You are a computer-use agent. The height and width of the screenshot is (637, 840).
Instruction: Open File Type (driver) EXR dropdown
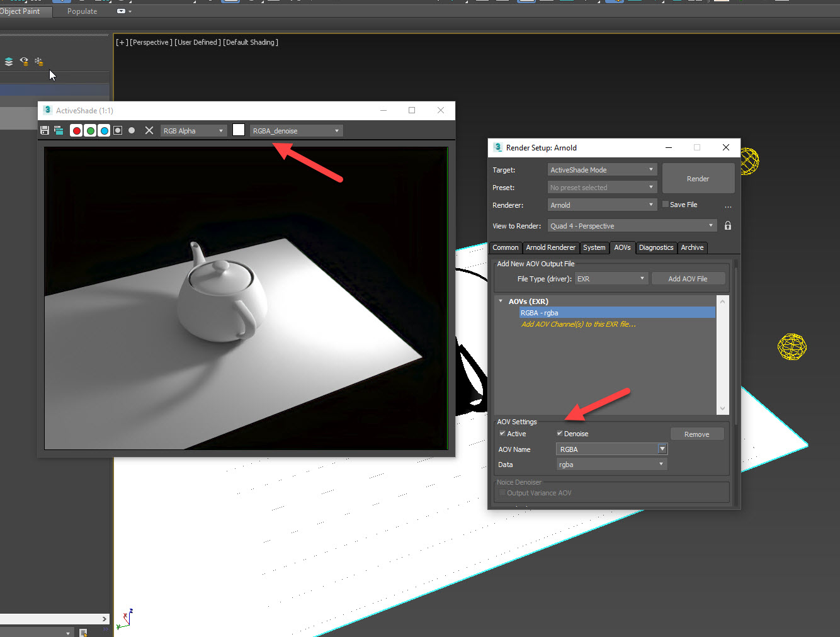(x=611, y=279)
